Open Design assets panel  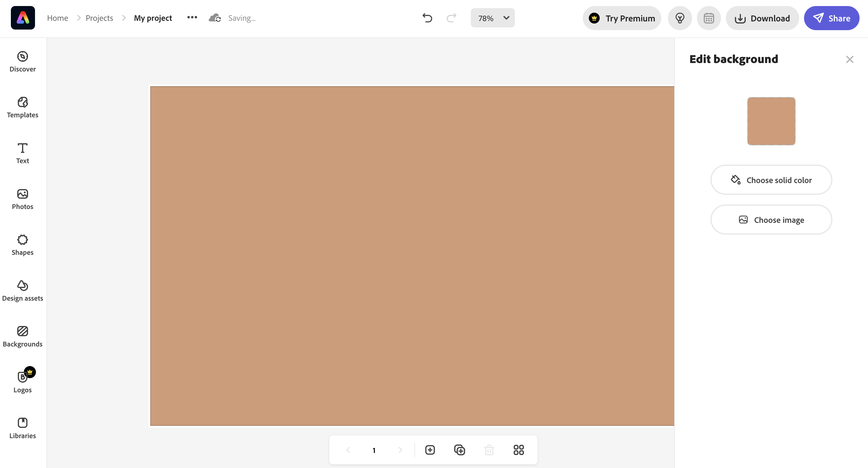pyautogui.click(x=23, y=291)
